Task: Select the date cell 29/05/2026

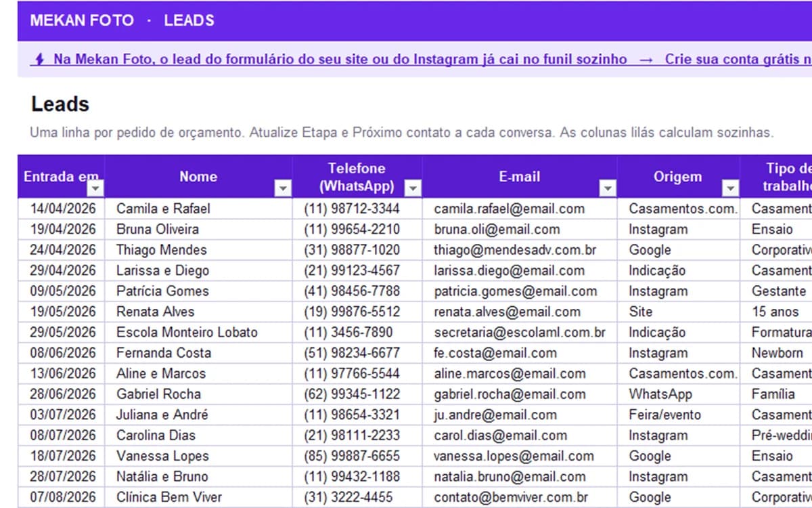Action: coord(62,333)
